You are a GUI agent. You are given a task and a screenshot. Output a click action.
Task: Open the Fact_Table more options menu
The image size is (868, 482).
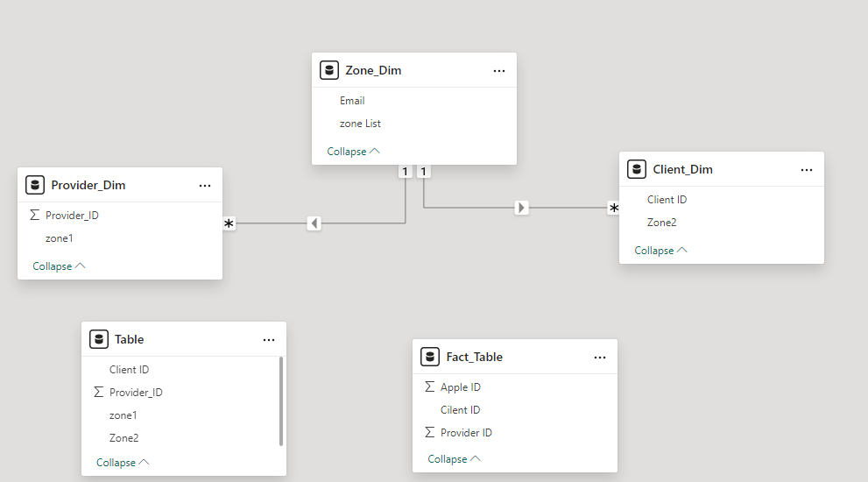[x=600, y=358]
